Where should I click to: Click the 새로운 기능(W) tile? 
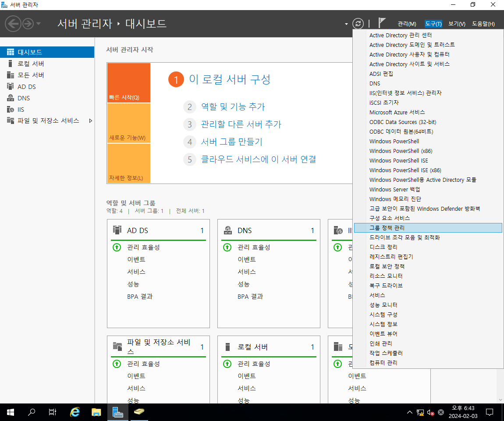[128, 123]
